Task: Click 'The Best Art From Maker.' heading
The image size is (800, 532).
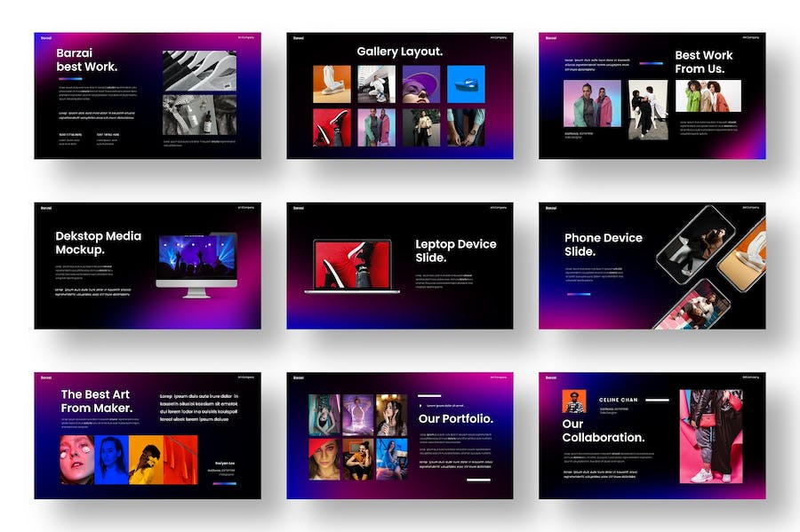Action: point(96,401)
